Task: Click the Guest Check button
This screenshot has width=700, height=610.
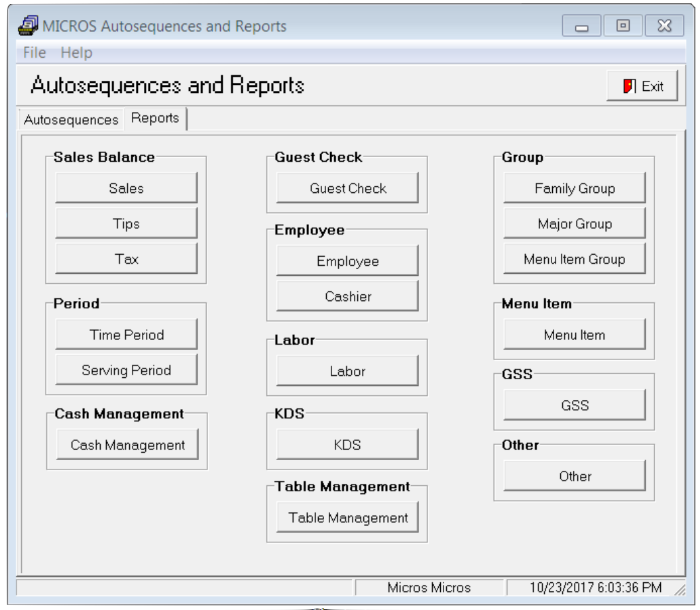Action: click(x=348, y=188)
